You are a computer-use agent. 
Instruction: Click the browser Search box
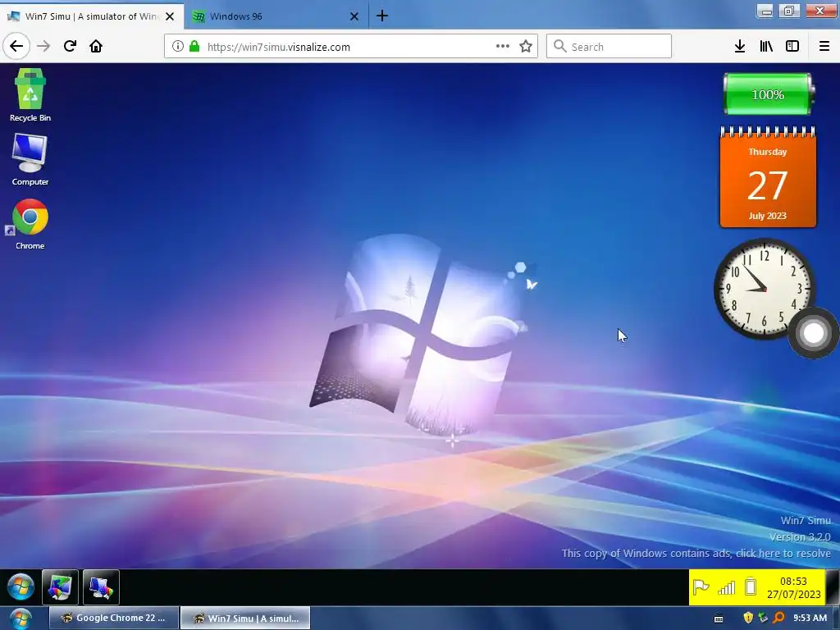(609, 46)
